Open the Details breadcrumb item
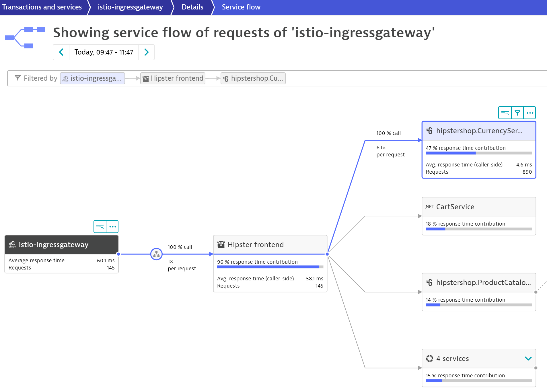547x392 pixels. [192, 7]
